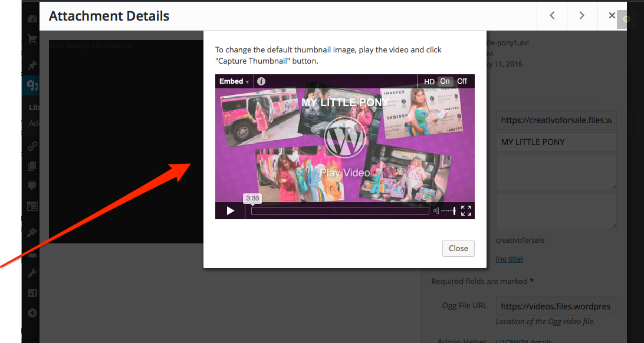Expand the Embed dropdown
This screenshot has width=644, height=343.
234,81
